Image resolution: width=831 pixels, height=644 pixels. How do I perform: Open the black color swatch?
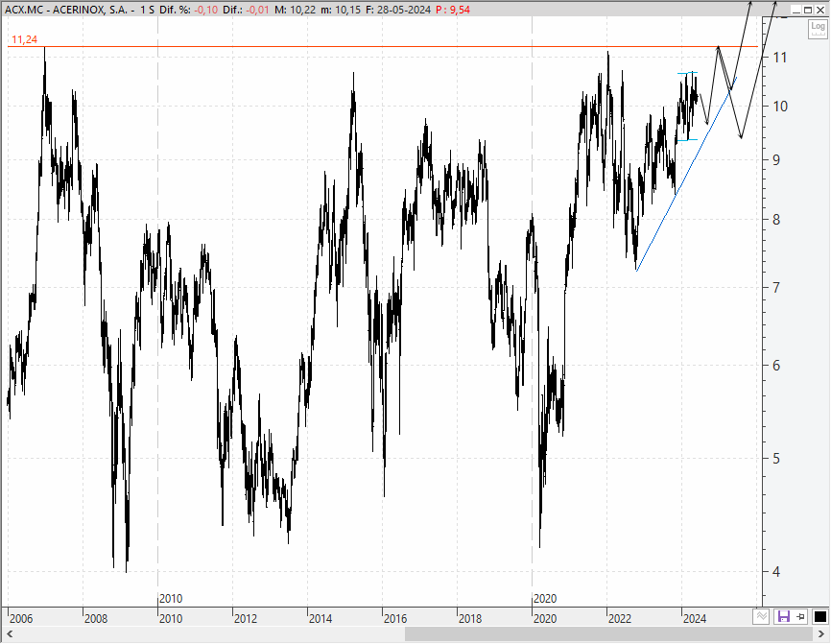click(819, 616)
